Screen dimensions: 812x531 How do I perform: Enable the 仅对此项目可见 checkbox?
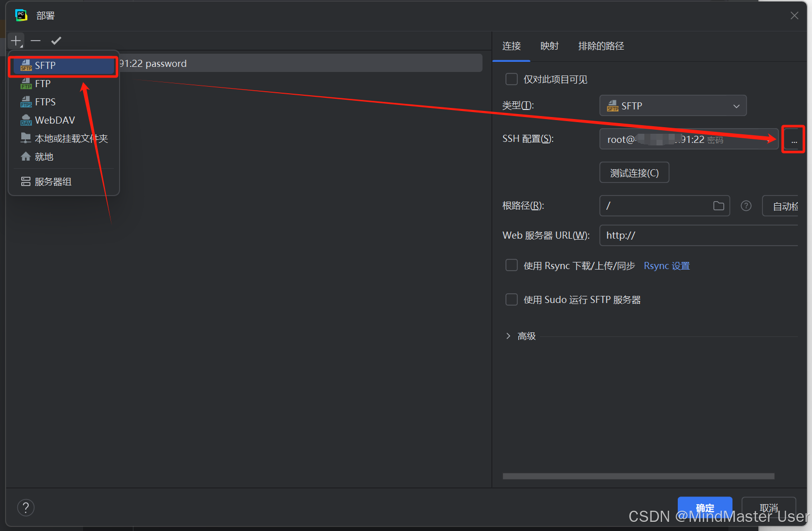(511, 79)
